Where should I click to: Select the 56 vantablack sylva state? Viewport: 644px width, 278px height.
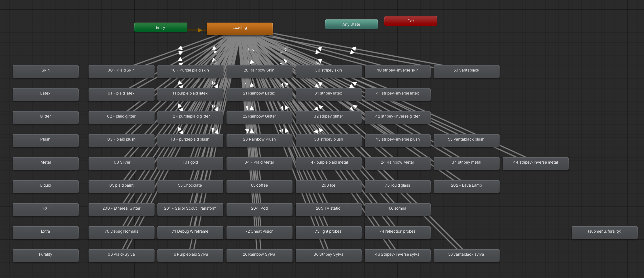[466, 254]
